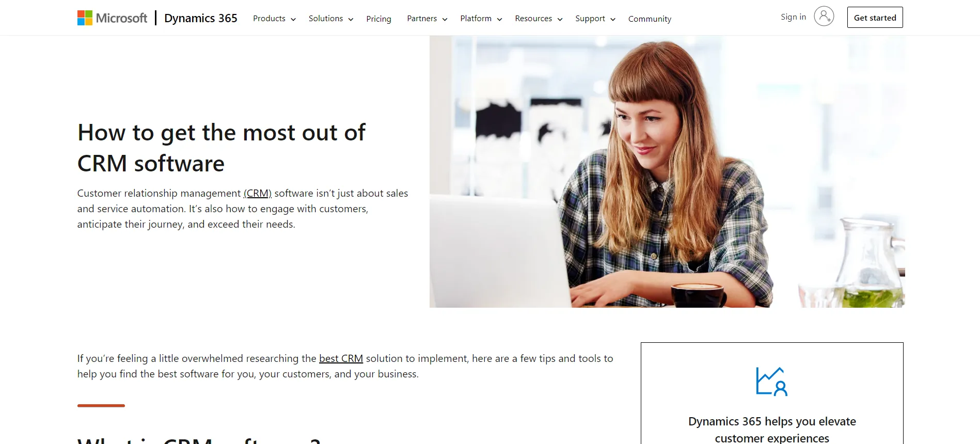Open the Pricing page
Viewport: 980px width, 444px height.
click(x=378, y=19)
